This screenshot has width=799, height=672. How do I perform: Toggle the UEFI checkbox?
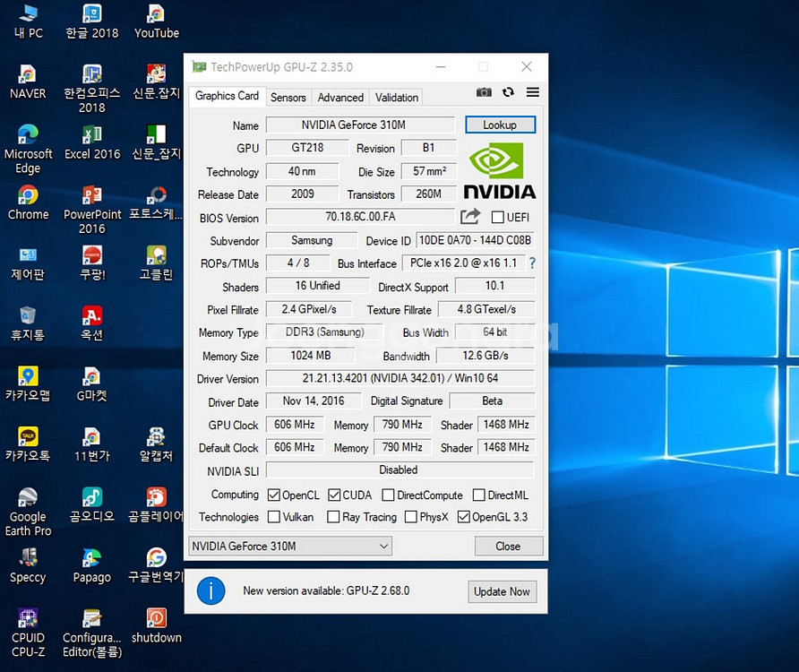[x=498, y=217]
